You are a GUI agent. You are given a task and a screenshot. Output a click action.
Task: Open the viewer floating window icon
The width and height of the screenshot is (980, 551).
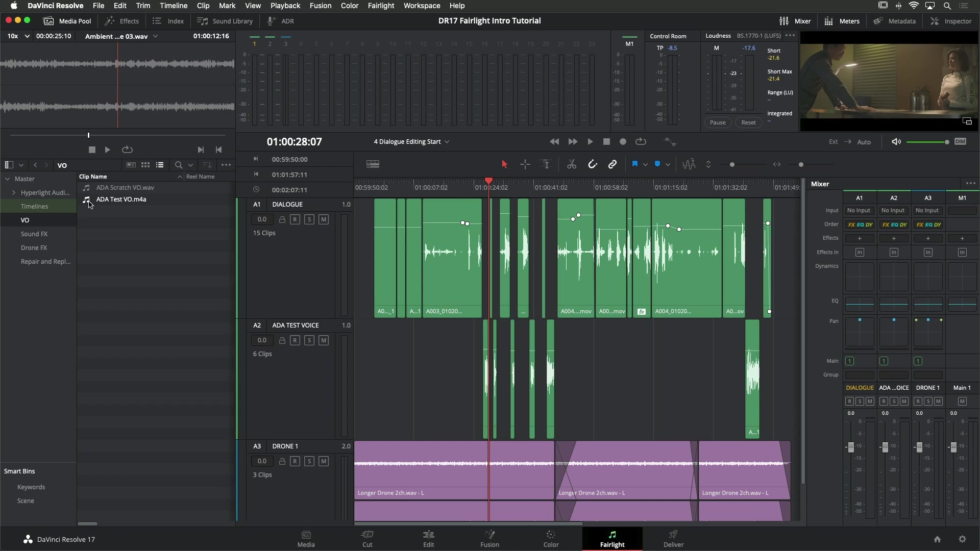point(967,121)
